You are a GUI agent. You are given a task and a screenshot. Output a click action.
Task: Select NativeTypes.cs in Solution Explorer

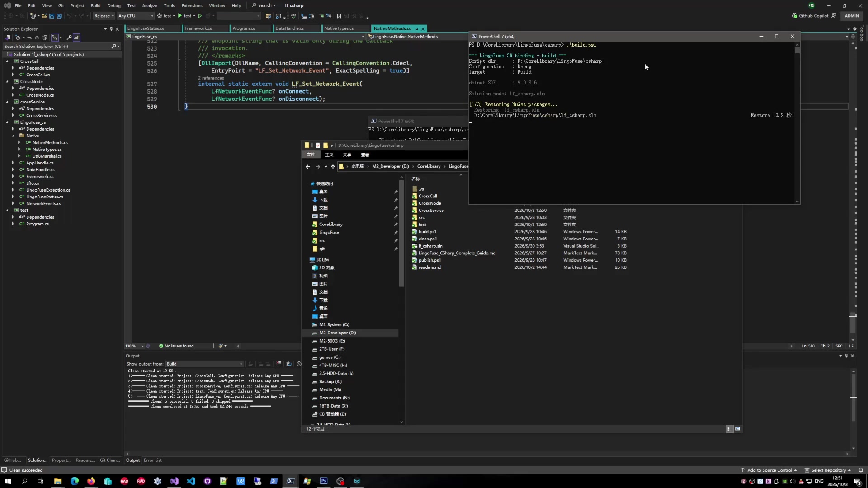click(x=47, y=150)
